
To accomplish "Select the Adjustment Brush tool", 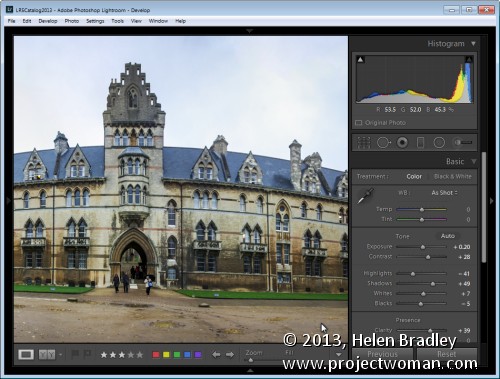I will pyautogui.click(x=463, y=142).
